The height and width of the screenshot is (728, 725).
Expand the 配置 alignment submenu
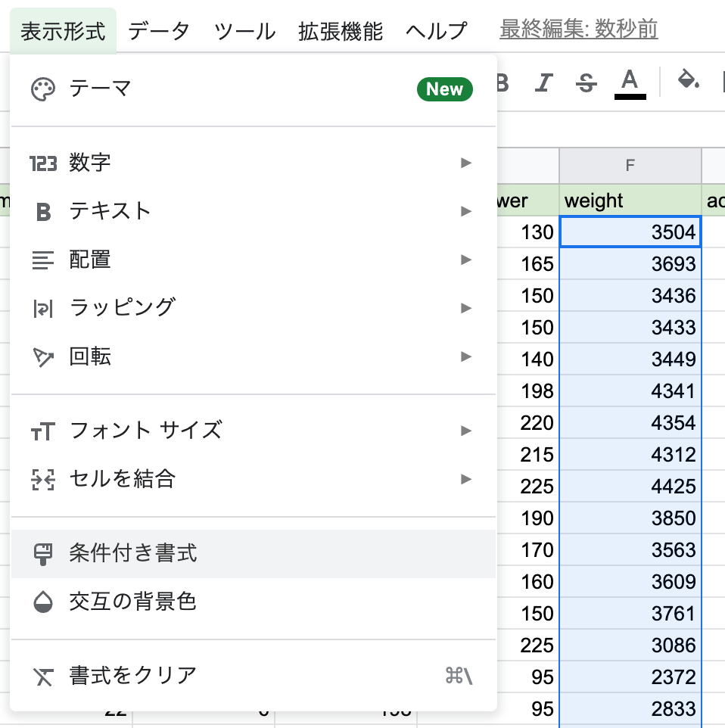(466, 260)
